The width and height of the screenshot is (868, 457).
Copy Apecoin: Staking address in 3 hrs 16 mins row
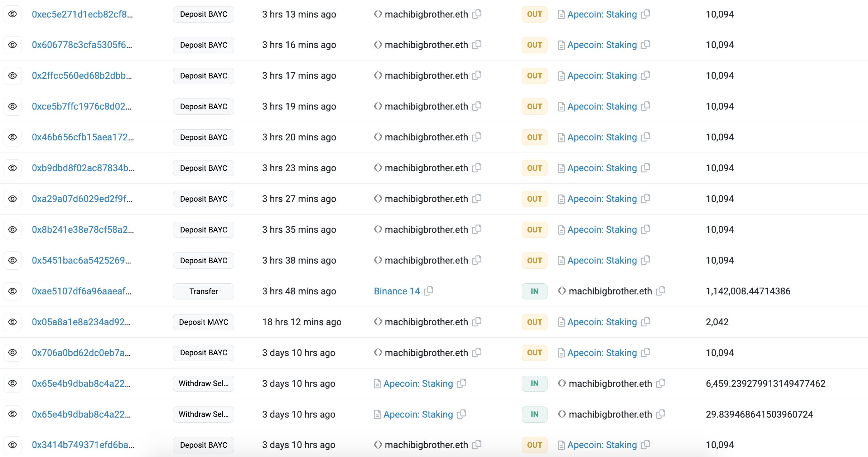click(645, 45)
